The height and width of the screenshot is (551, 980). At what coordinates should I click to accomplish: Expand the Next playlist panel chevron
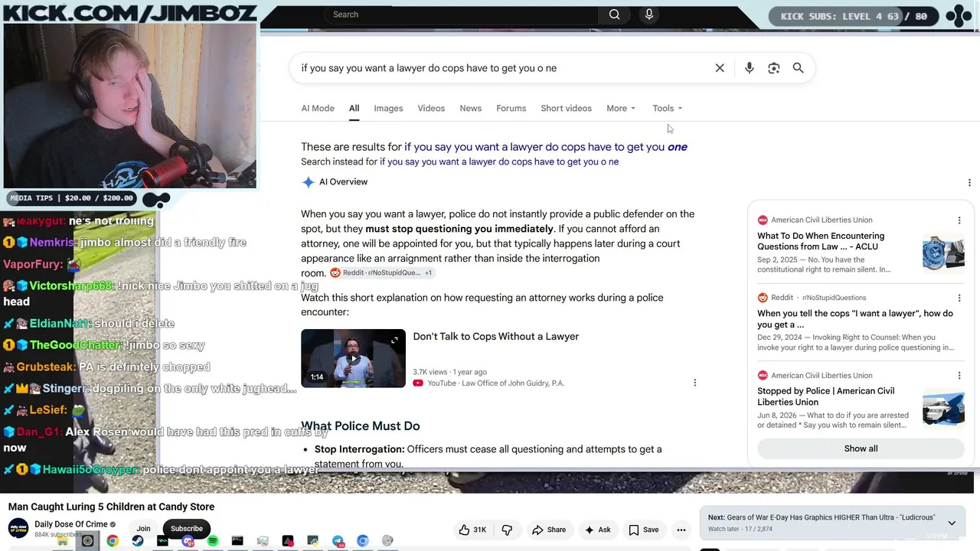(952, 523)
